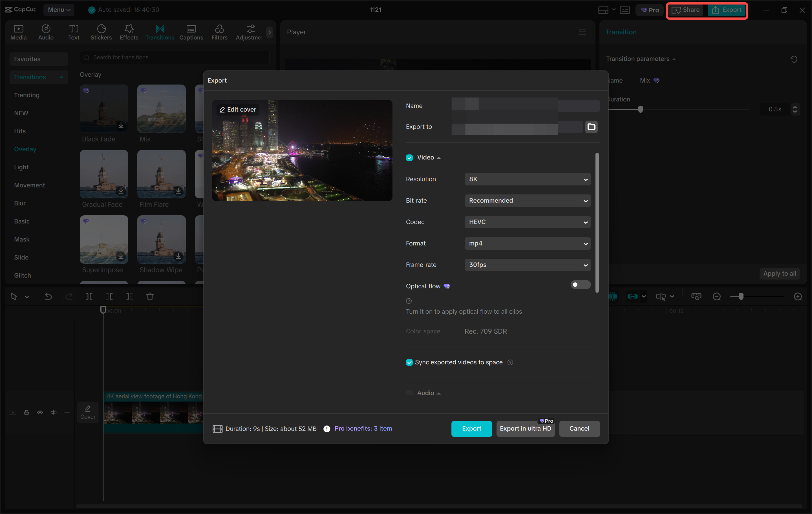Open the Captions panel

click(191, 32)
